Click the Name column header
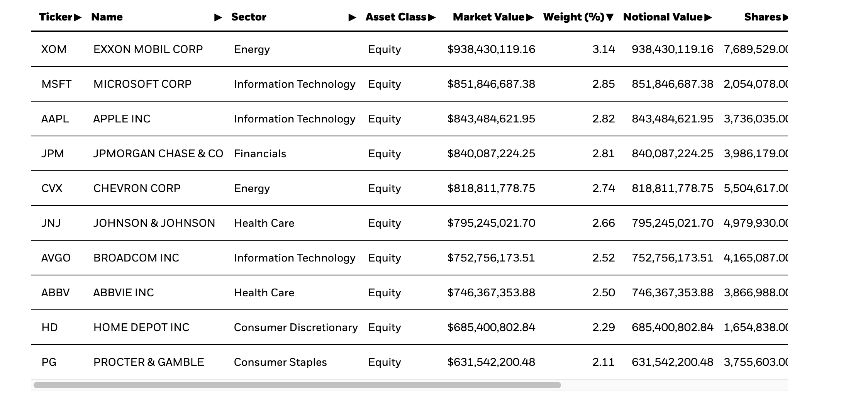Image resolution: width=868 pixels, height=394 pixels. coord(107,17)
